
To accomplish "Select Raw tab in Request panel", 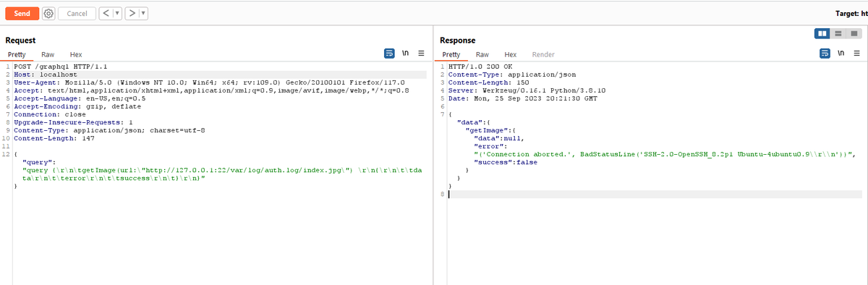I will click(x=48, y=54).
